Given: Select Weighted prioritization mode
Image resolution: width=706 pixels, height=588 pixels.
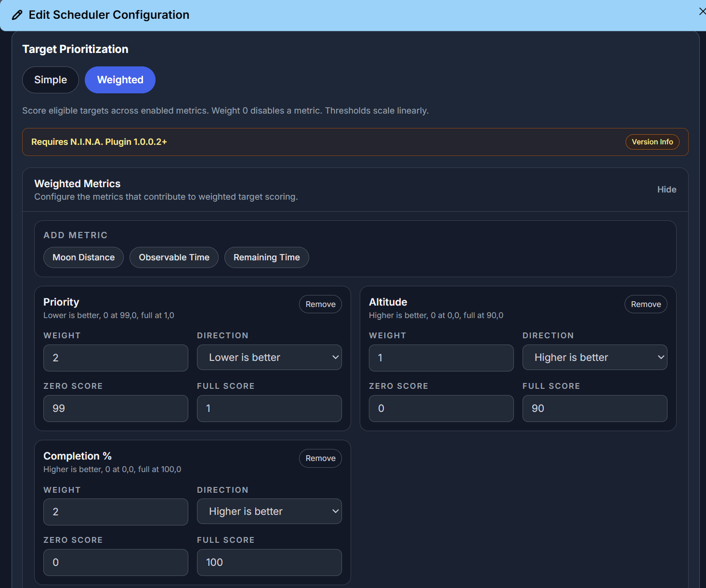Looking at the screenshot, I should point(120,80).
